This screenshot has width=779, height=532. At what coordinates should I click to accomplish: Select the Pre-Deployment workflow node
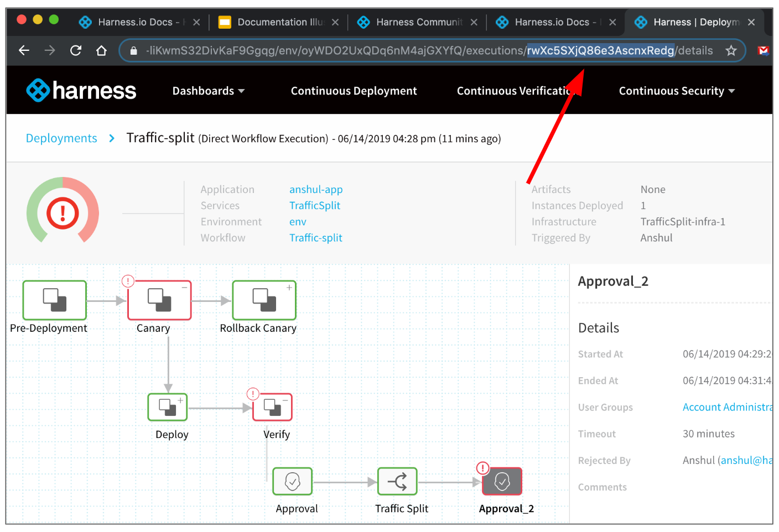pyautogui.click(x=55, y=300)
